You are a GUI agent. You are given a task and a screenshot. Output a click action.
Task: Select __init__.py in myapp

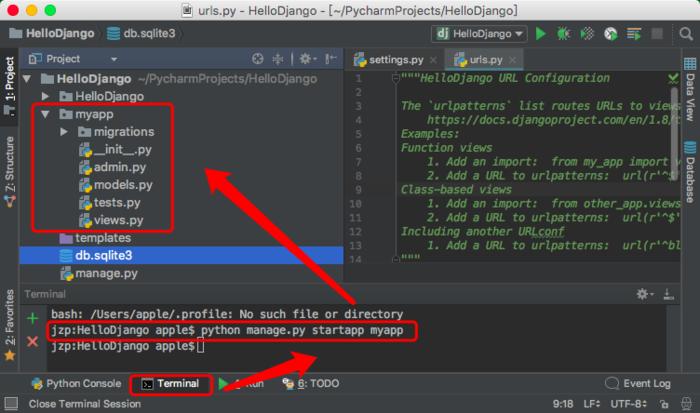[x=116, y=150]
